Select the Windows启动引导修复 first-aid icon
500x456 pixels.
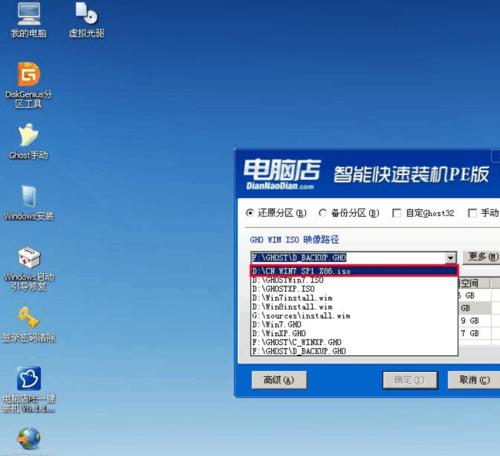(29, 269)
